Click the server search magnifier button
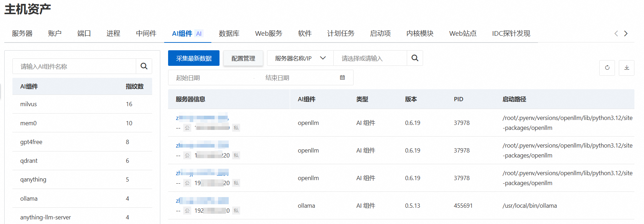The width and height of the screenshot is (644, 224). pos(415,58)
